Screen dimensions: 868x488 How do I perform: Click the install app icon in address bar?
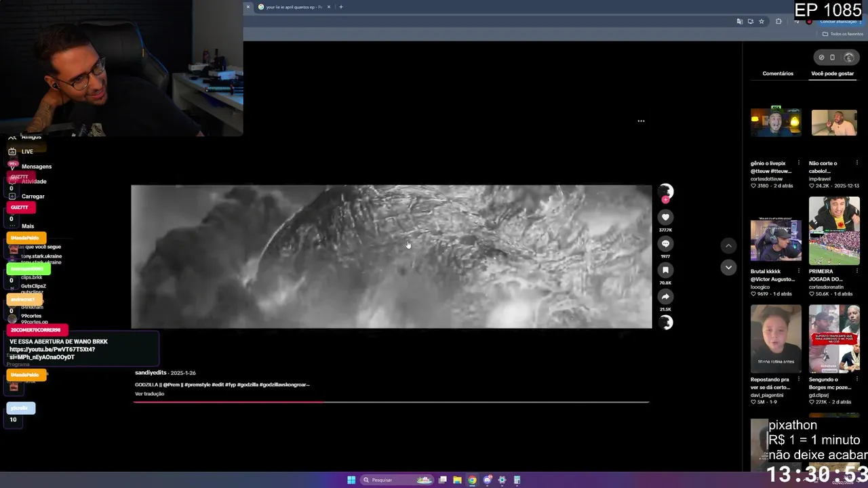(x=750, y=22)
